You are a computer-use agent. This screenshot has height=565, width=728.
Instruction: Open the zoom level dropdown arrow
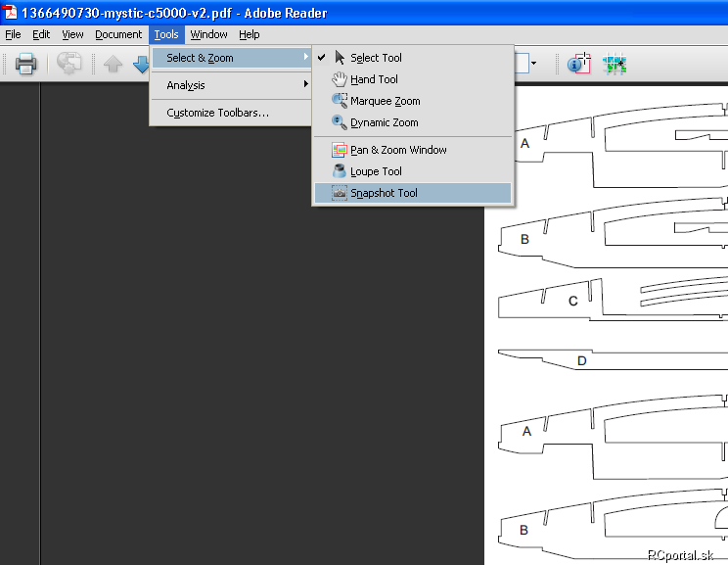click(534, 64)
